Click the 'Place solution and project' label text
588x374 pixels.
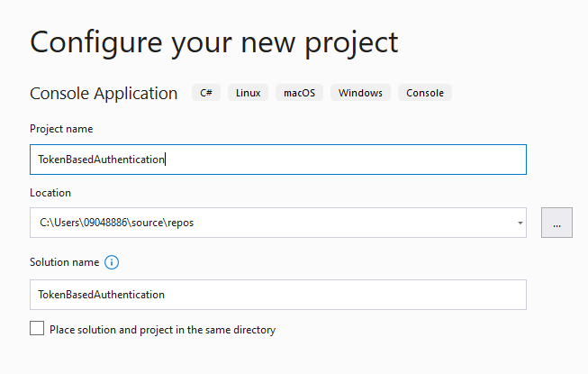tap(162, 330)
